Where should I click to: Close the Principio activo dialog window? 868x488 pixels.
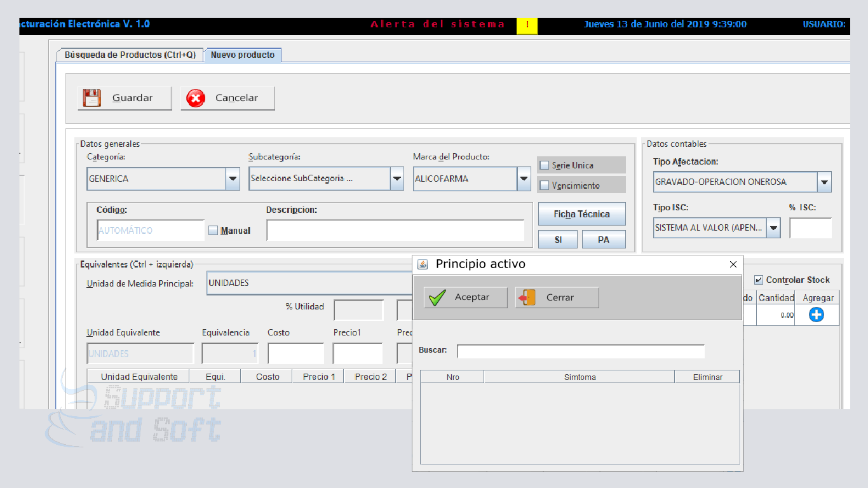pyautogui.click(x=733, y=264)
